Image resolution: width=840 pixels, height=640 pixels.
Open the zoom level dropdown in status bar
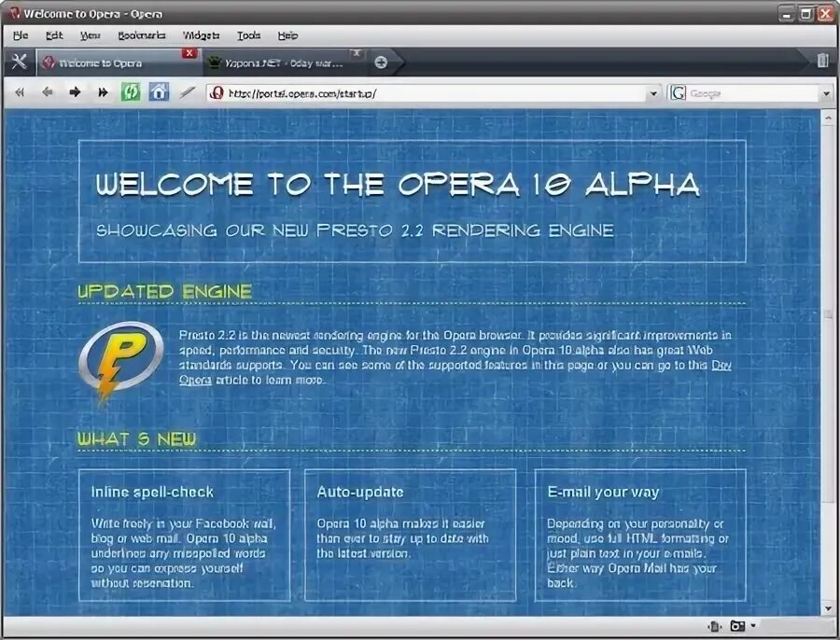coord(753,626)
